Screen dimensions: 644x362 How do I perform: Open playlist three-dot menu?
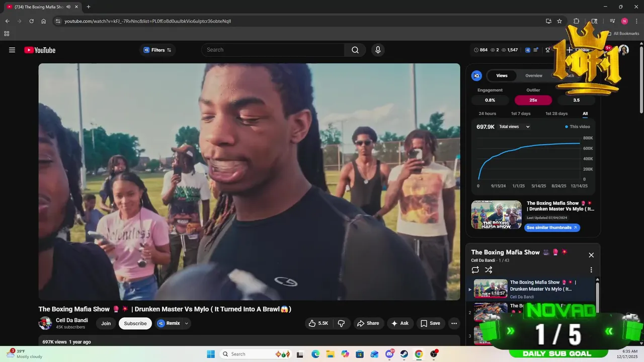click(x=591, y=270)
